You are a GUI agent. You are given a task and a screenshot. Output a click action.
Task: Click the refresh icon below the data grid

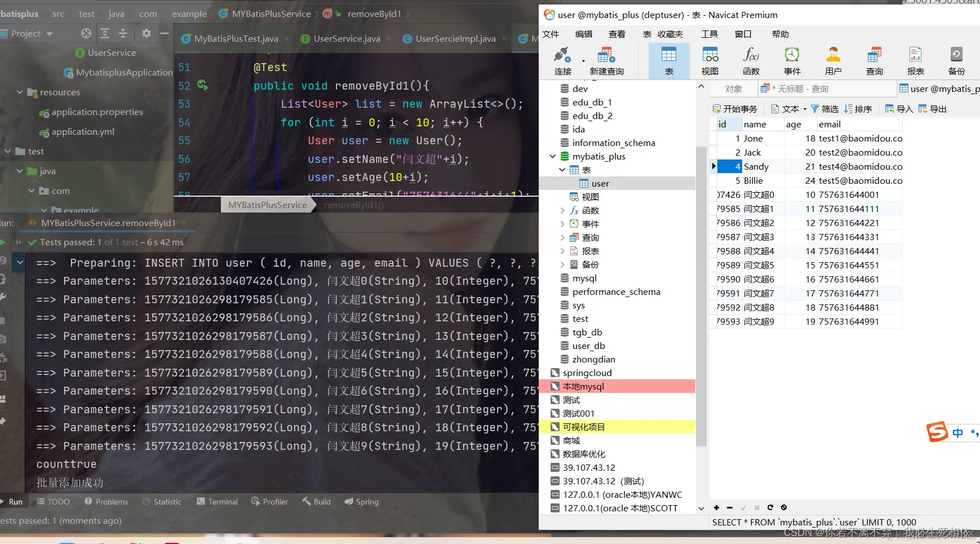(770, 507)
